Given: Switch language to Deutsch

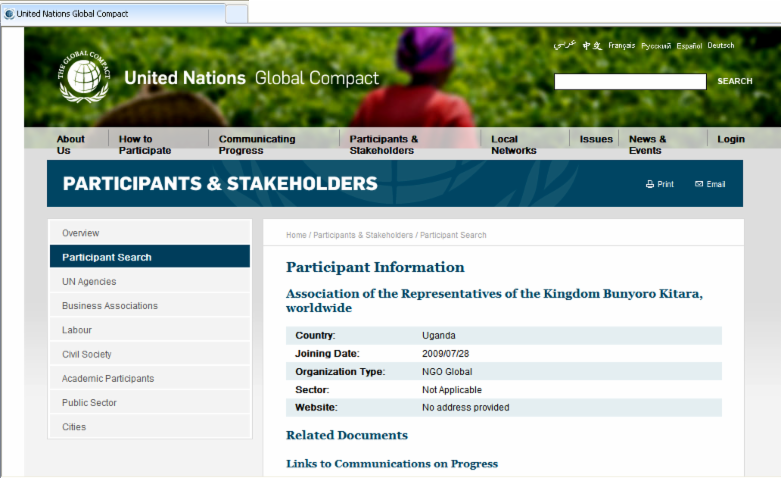Looking at the screenshot, I should click(x=720, y=46).
